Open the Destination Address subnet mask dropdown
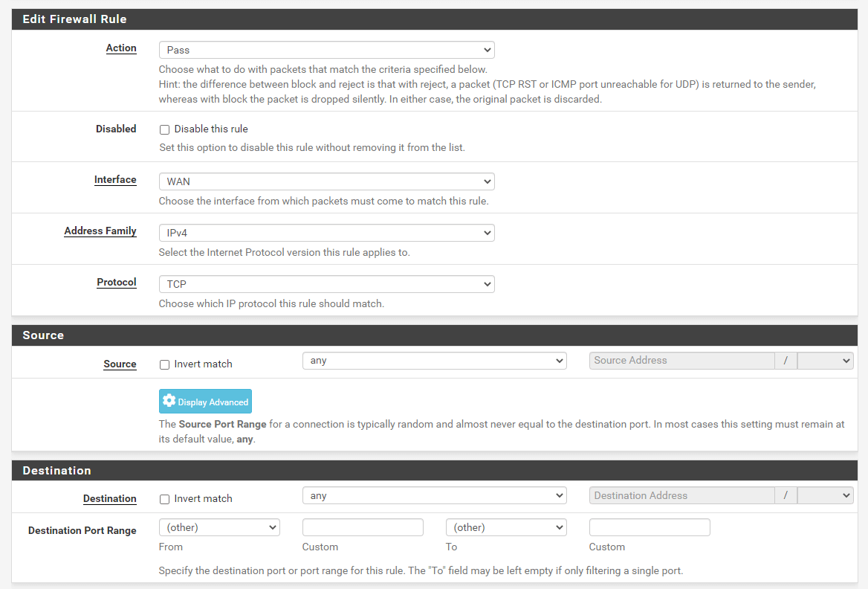Viewport: 868px width, 589px height. click(825, 495)
